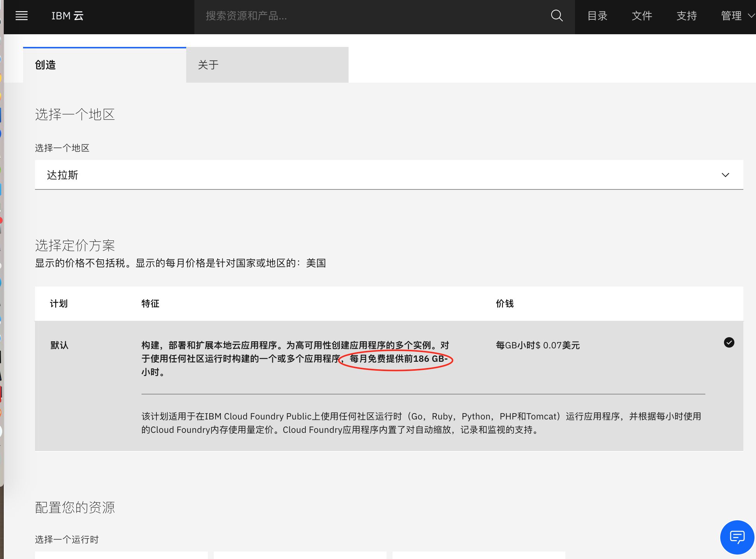Click the 选择一个运行时 label
This screenshot has height=559, width=756.
67,539
